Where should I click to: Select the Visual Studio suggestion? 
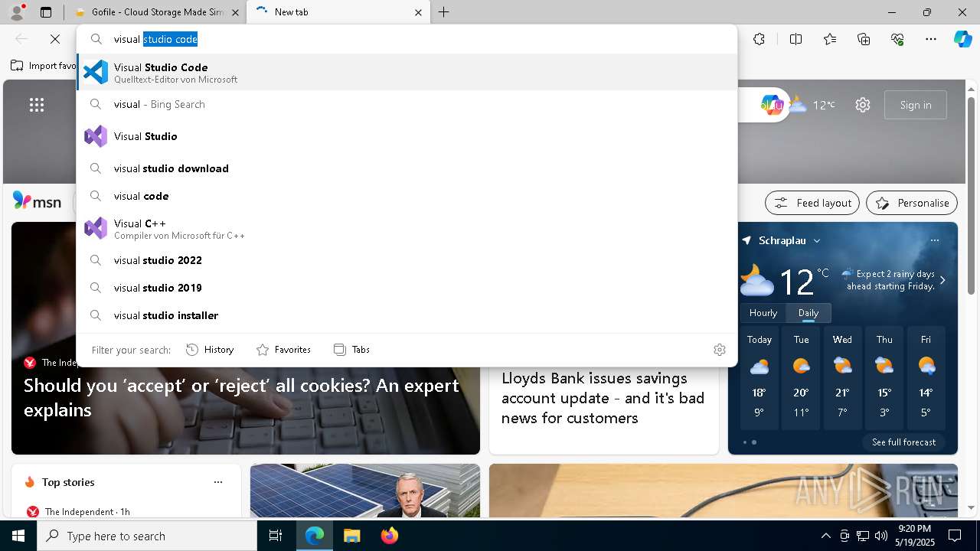[407, 136]
